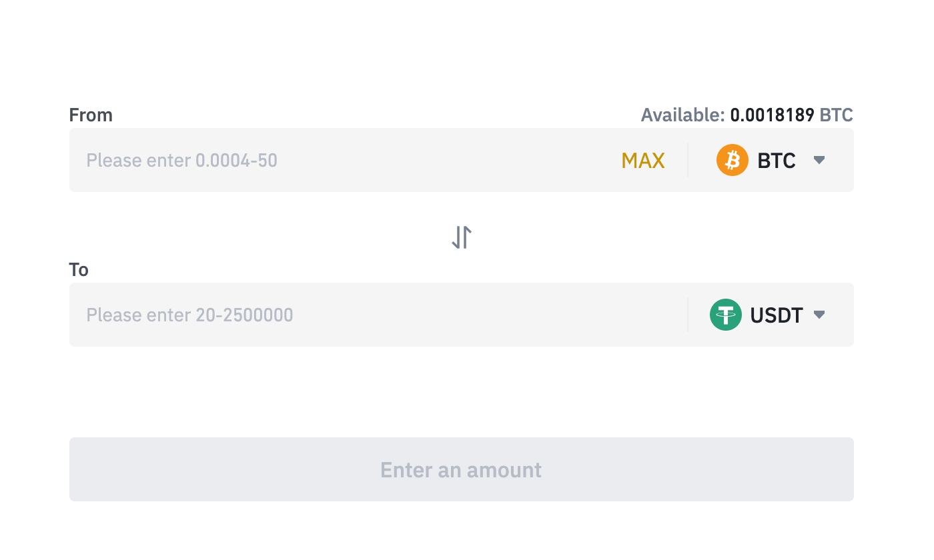
Task: Click the green Tether logo icon
Action: tap(725, 315)
